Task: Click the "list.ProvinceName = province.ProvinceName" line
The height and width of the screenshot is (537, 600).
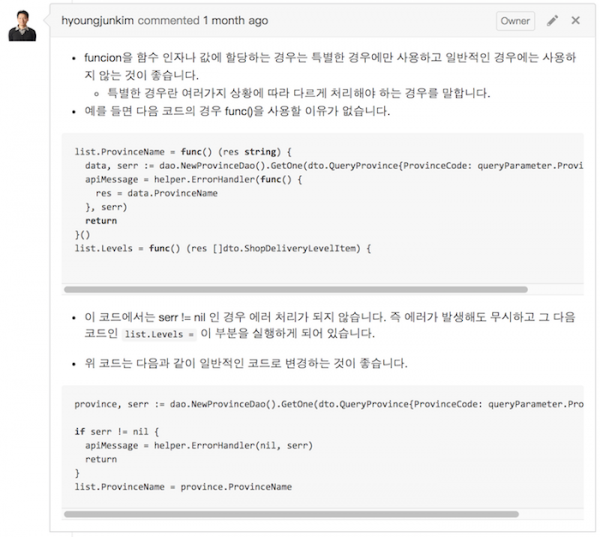Action: (x=183, y=486)
